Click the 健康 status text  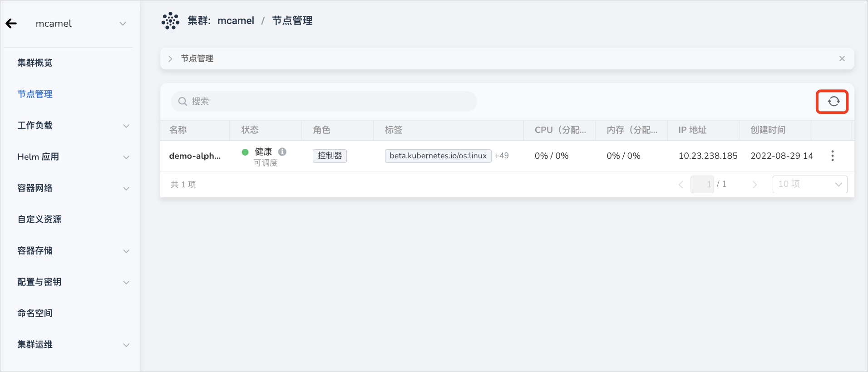pyautogui.click(x=263, y=152)
